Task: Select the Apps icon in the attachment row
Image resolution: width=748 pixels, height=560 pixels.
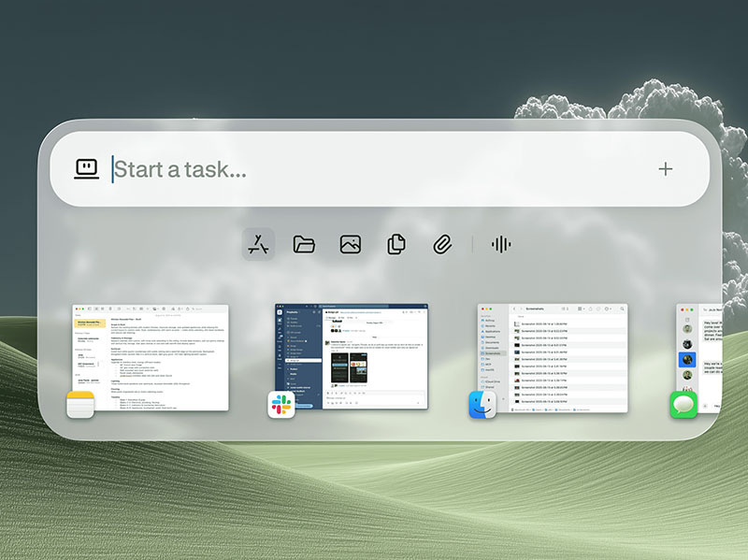Action: 258,244
